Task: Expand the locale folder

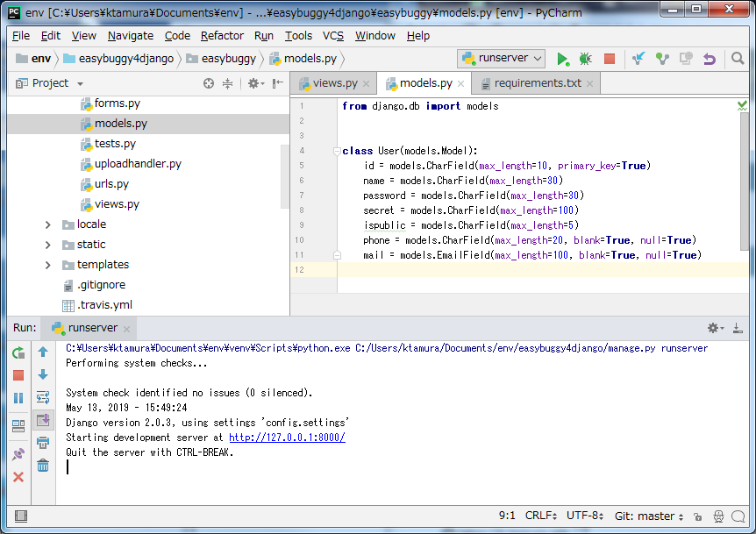Action: click(47, 224)
